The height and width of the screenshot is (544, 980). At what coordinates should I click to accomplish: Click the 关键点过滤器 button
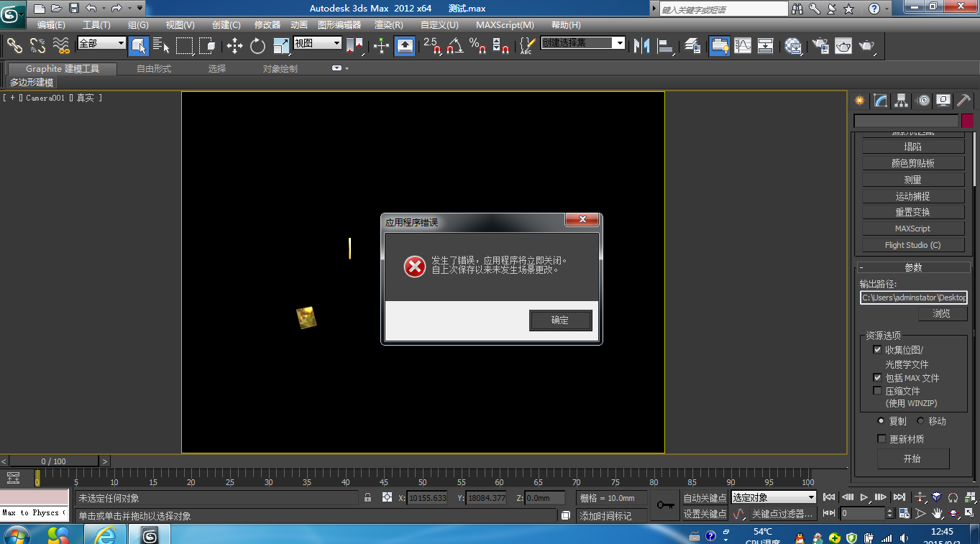click(782, 514)
